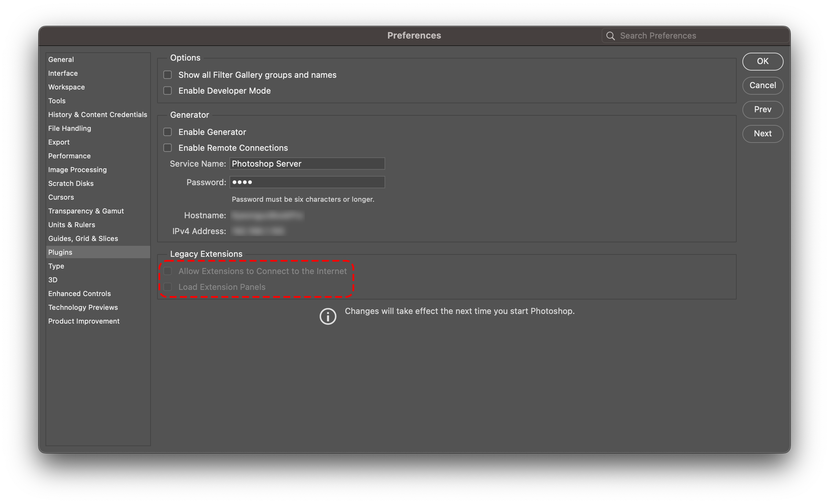This screenshot has width=829, height=504.
Task: Open the General preferences category
Action: click(61, 60)
